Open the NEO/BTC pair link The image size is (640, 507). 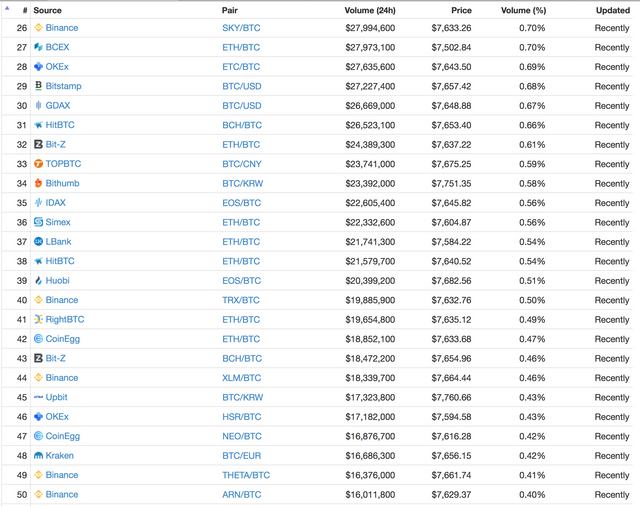[x=242, y=436]
